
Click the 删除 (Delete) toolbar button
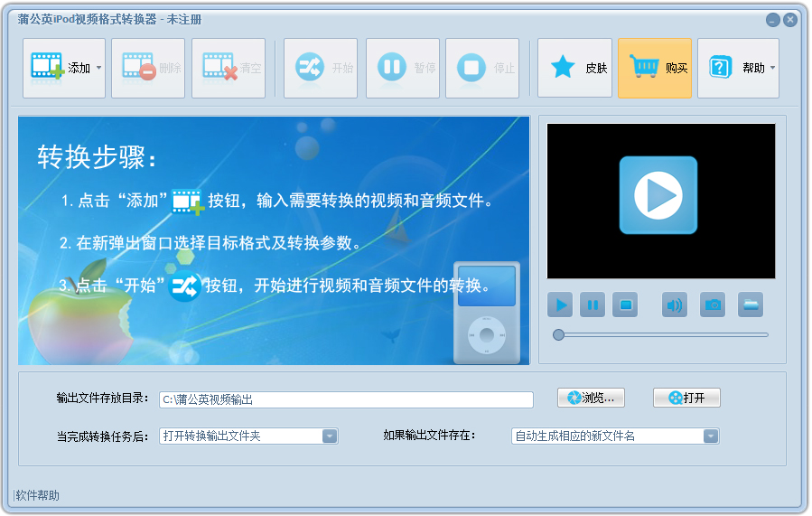(x=148, y=68)
